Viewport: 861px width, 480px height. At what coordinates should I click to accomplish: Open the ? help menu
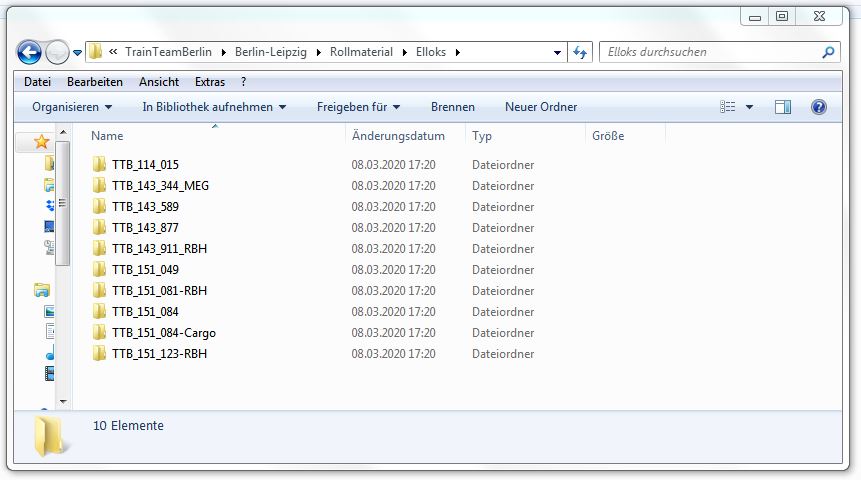[x=243, y=82]
